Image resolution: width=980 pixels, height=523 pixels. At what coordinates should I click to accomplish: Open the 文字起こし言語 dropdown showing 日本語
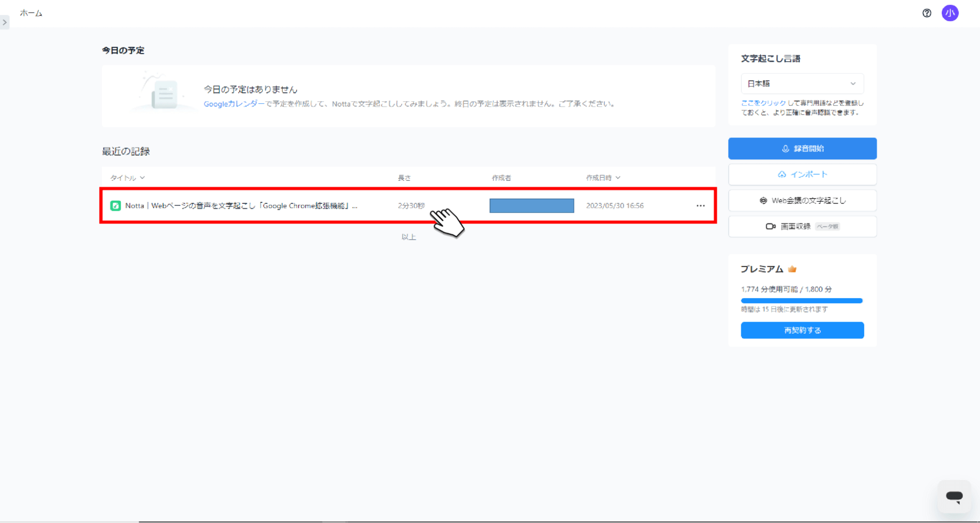coord(802,84)
